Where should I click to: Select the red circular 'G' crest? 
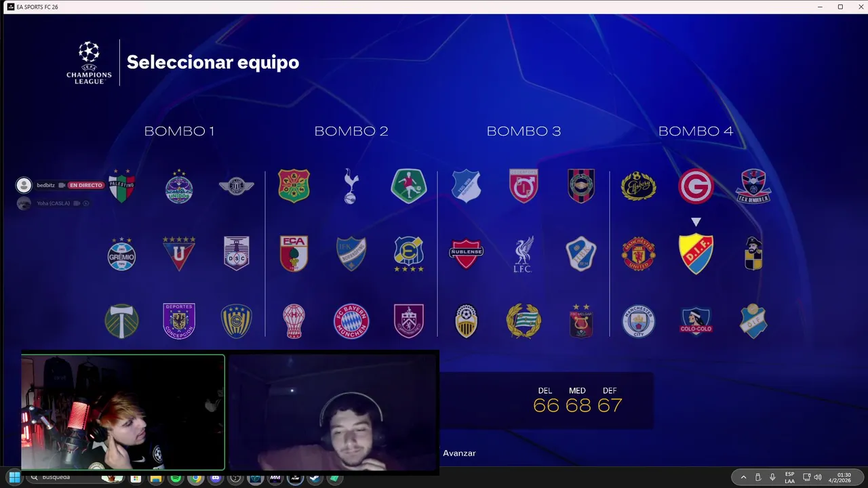pos(696,186)
